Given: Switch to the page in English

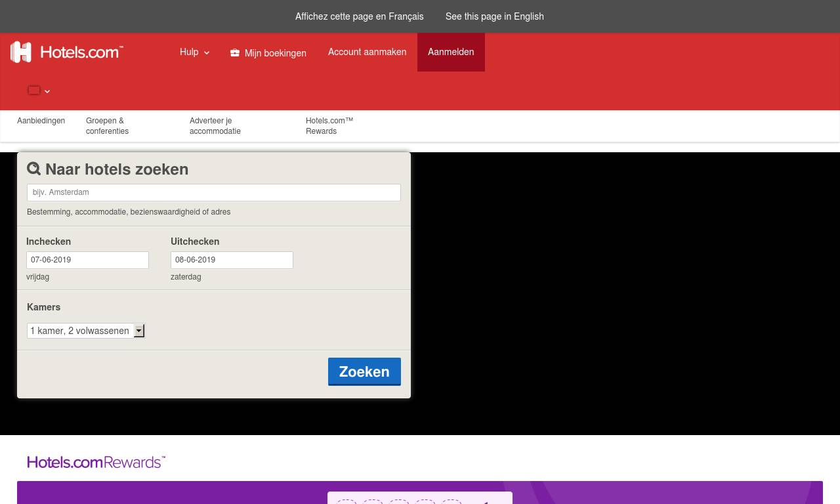Looking at the screenshot, I should point(494,16).
